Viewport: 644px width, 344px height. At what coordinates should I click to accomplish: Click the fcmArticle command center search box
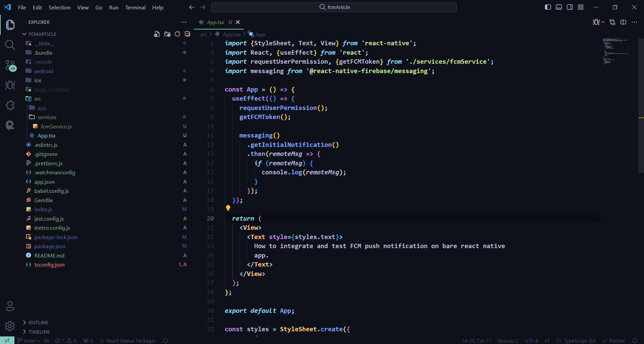tap(334, 7)
